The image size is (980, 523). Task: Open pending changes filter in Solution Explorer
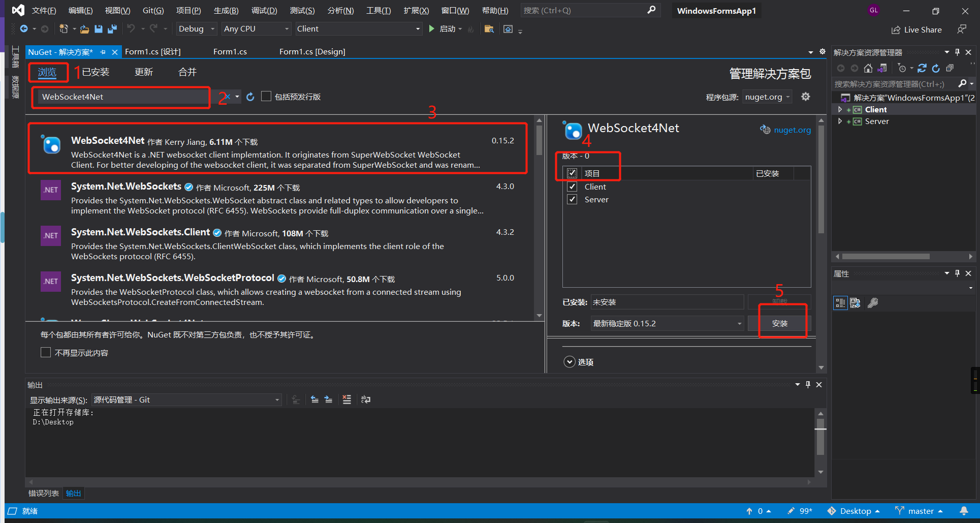pos(902,68)
